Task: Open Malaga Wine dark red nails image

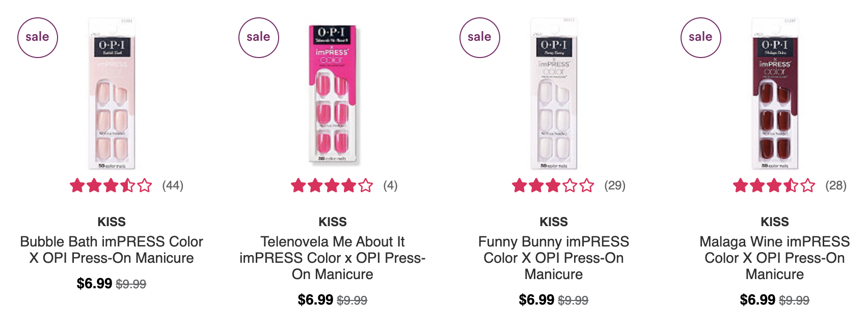Action: (775, 94)
